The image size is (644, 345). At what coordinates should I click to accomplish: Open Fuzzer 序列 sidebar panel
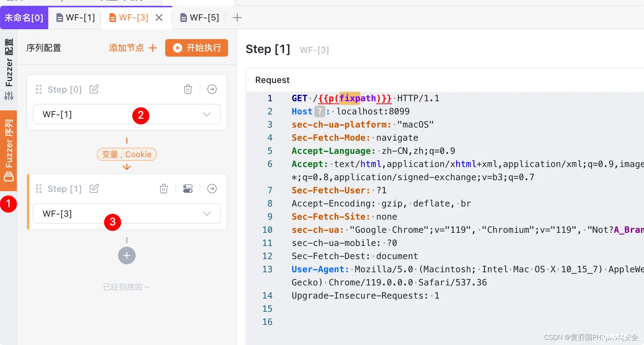click(9, 151)
